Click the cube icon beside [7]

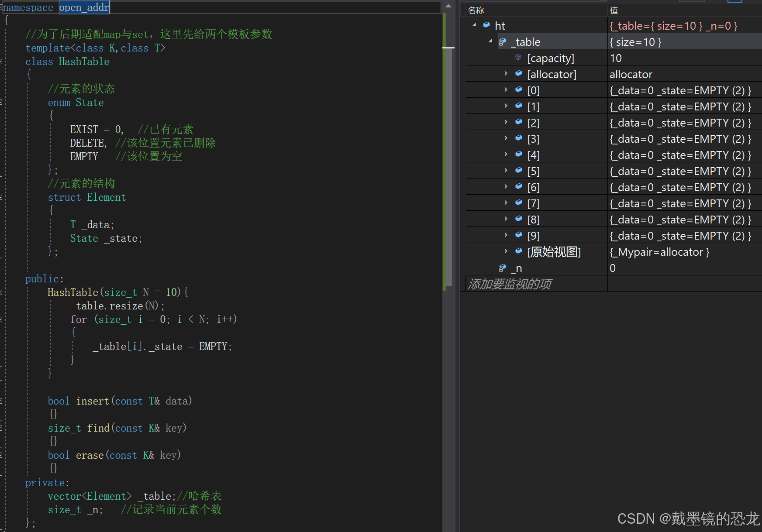click(519, 203)
